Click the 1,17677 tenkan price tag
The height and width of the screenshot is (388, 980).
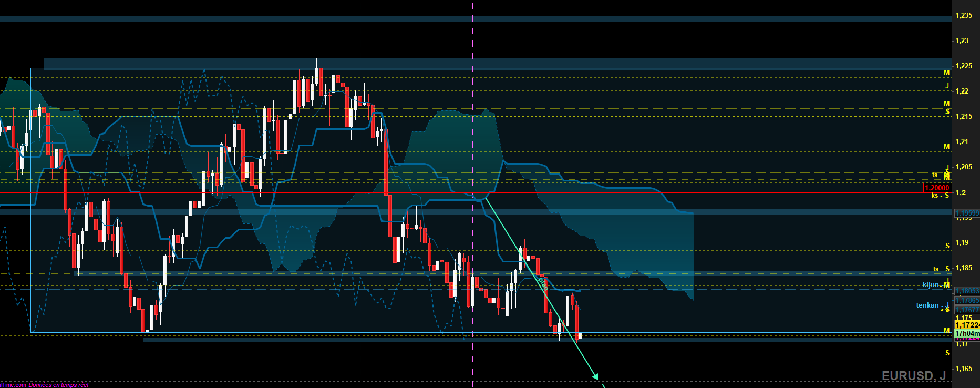[967, 310]
